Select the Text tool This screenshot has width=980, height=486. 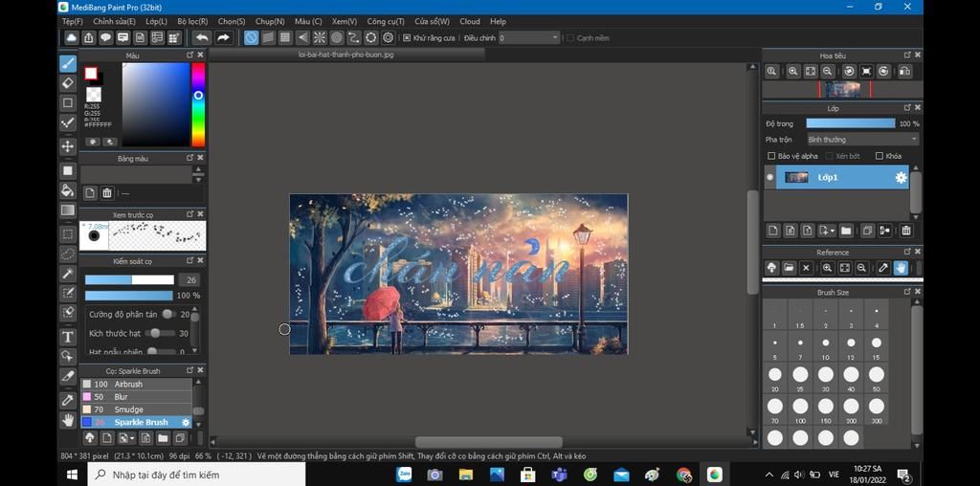click(68, 338)
